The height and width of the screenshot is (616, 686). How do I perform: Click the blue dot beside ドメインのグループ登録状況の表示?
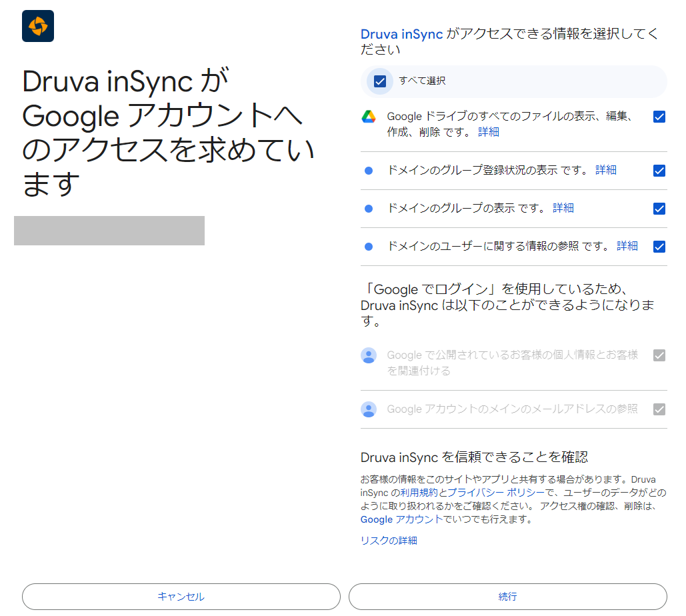369,171
